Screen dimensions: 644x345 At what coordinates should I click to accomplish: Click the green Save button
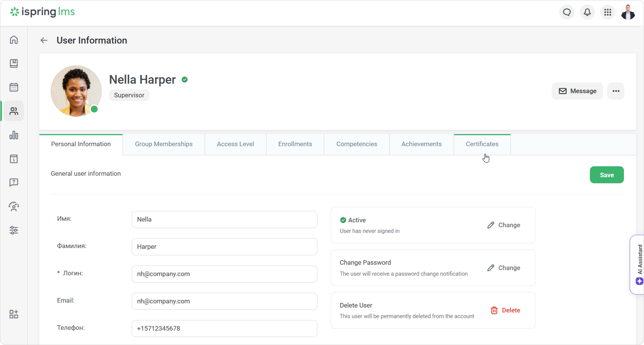pos(607,175)
